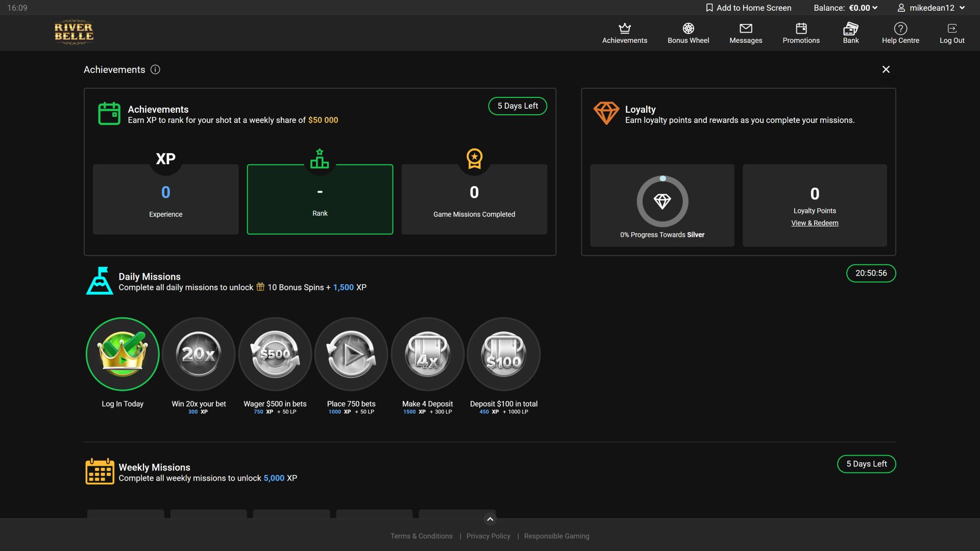Open Achievements in the top navigation

click(624, 34)
